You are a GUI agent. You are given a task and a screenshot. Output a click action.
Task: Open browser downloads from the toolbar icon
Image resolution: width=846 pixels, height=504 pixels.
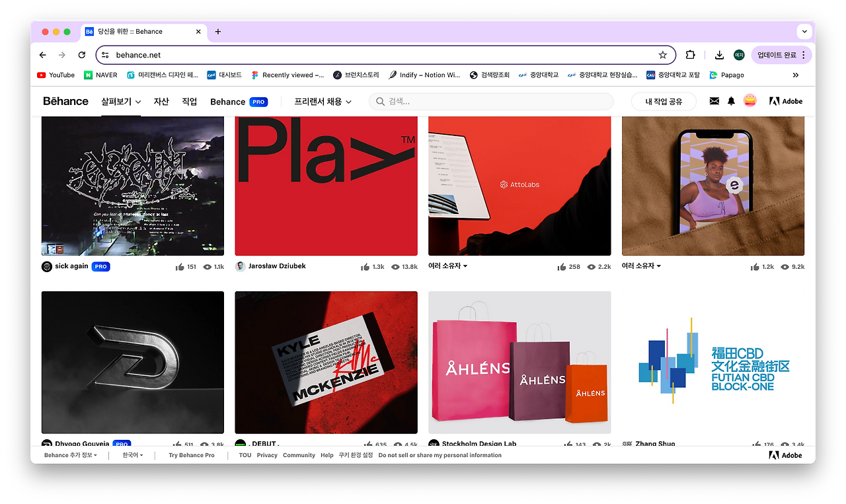click(718, 55)
